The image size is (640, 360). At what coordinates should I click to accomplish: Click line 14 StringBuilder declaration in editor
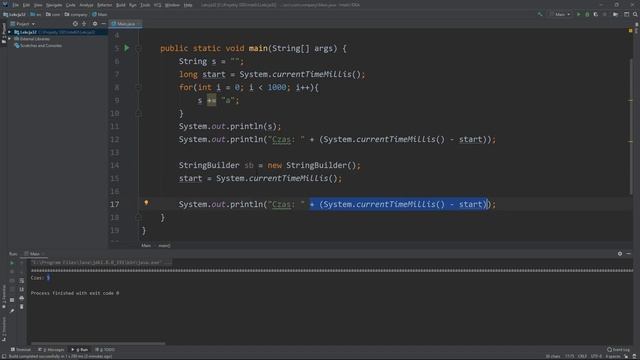[269, 165]
